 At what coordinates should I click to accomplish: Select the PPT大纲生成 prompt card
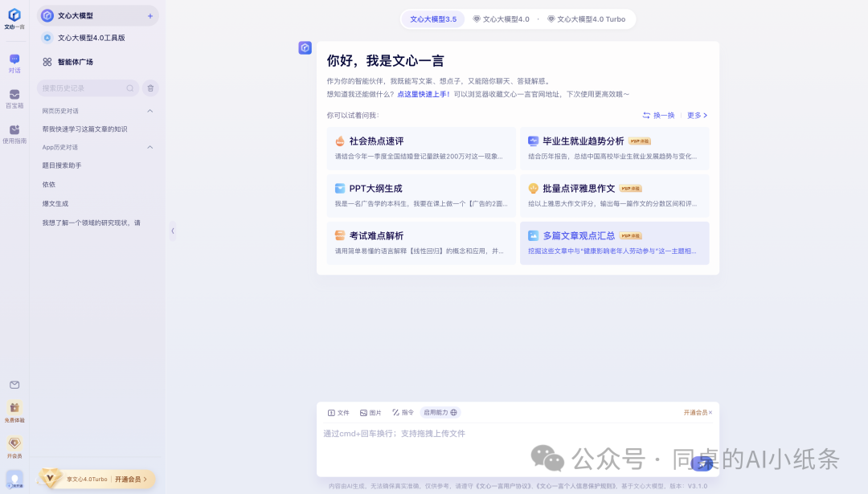coord(420,196)
